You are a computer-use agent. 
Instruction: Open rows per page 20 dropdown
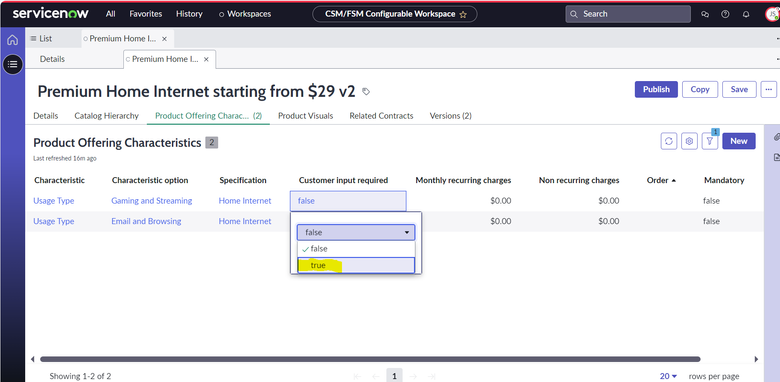pyautogui.click(x=669, y=376)
